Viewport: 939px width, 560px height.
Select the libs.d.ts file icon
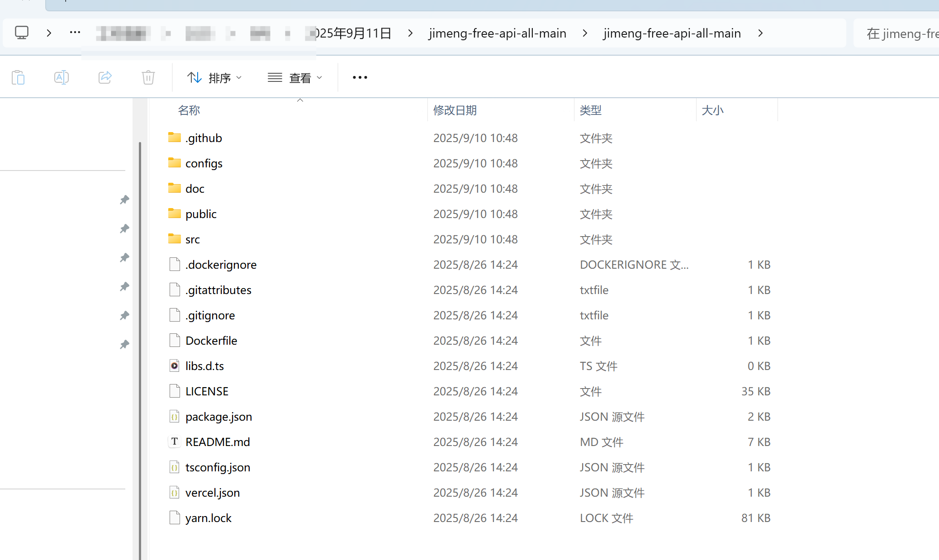click(175, 365)
